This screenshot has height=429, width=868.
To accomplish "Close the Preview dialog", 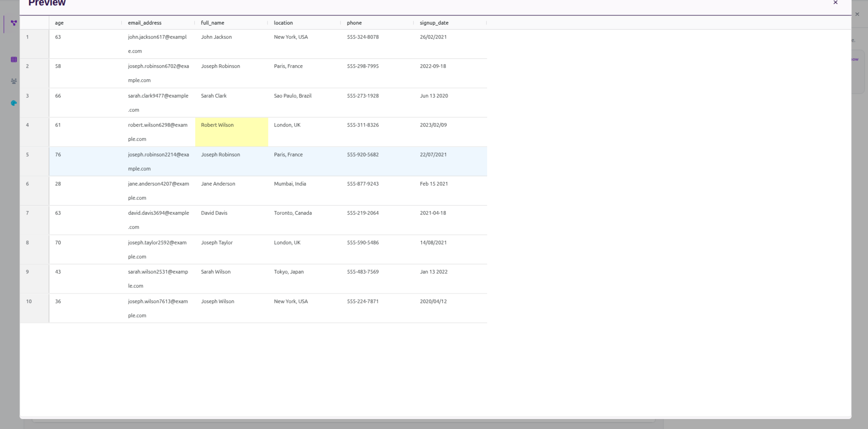I will (835, 3).
